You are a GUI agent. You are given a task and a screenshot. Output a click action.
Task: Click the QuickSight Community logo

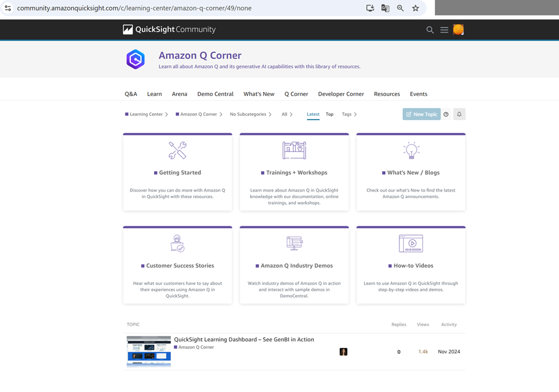pos(169,29)
